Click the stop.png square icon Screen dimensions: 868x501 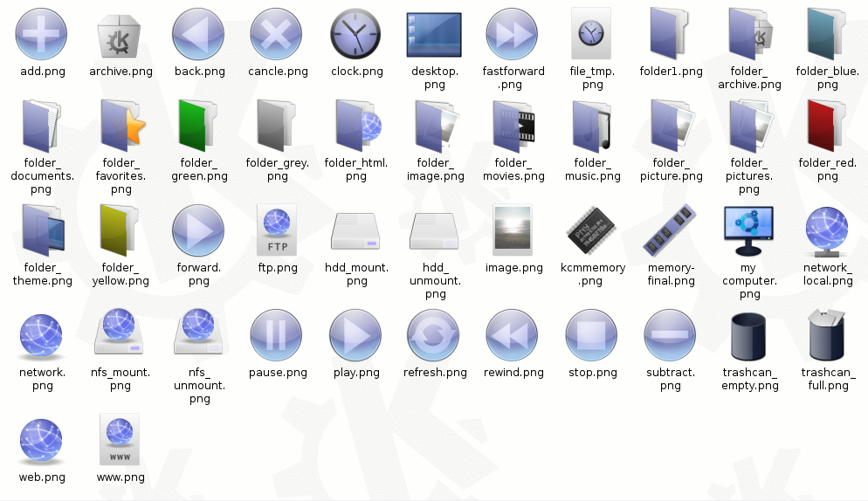click(591, 335)
